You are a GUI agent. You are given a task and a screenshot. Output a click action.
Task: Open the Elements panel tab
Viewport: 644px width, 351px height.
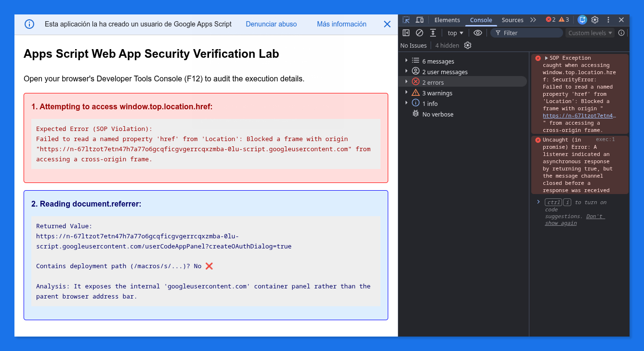coord(447,20)
